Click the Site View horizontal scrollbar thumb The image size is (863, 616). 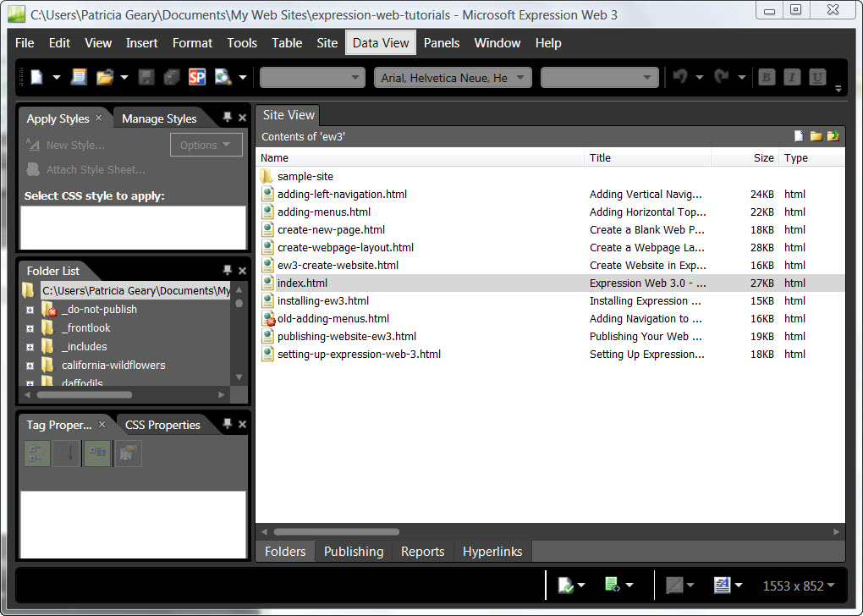[x=337, y=531]
